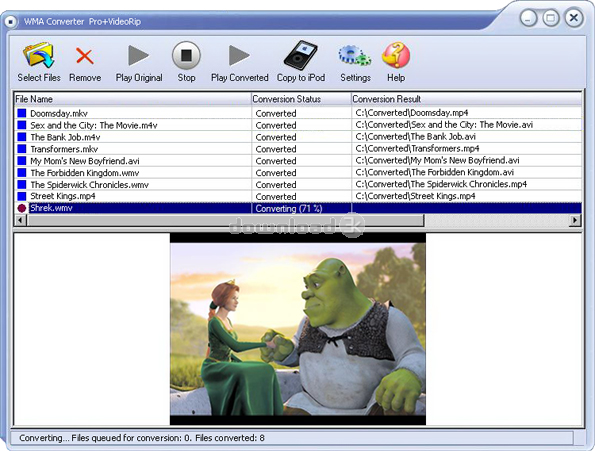
Task: Click the app icon in the title bar
Action: 11,22
